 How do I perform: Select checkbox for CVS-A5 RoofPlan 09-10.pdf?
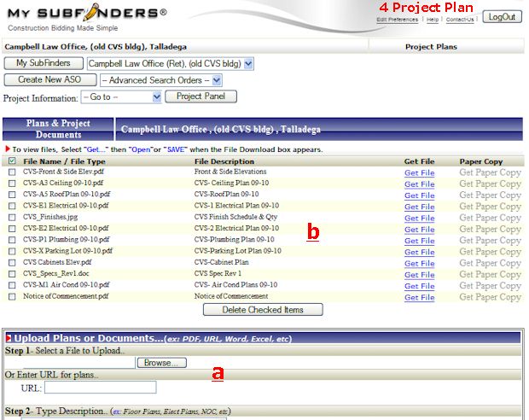coord(12,195)
